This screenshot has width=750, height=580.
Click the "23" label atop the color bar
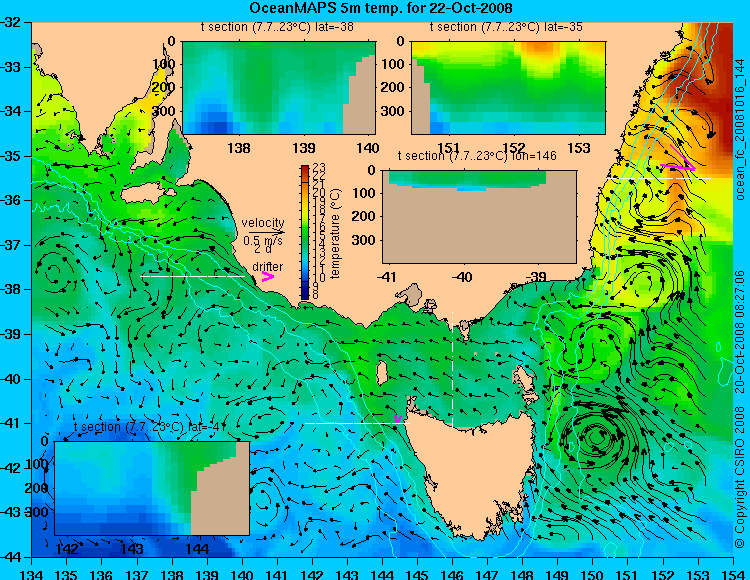click(x=319, y=167)
